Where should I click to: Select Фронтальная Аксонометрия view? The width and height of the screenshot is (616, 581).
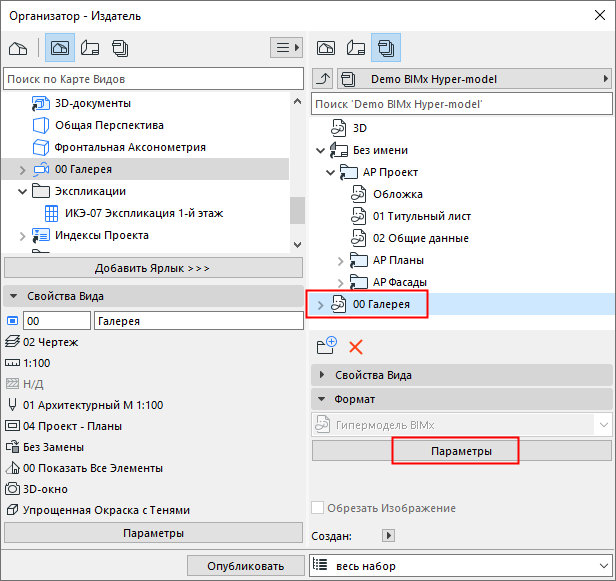point(130,147)
